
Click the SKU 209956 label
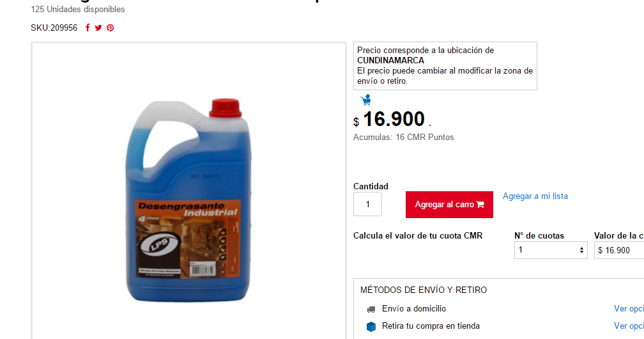54,28
